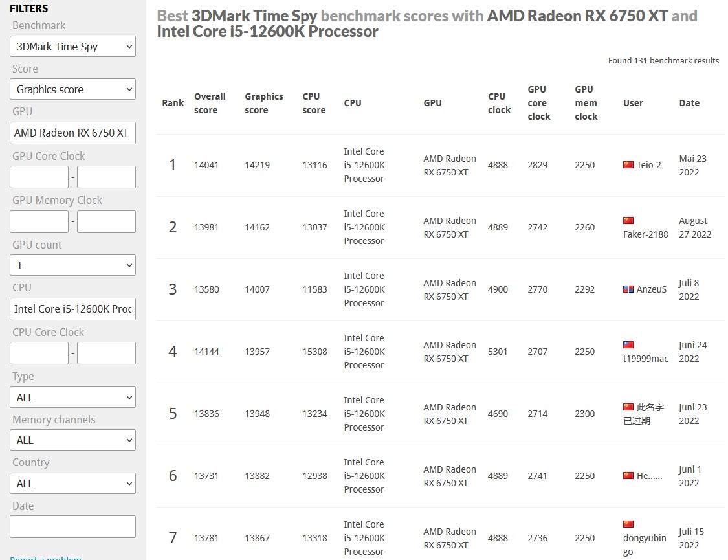This screenshot has height=560, width=728.
Task: Click overall score 14144 in rank 4
Action: 206,352
